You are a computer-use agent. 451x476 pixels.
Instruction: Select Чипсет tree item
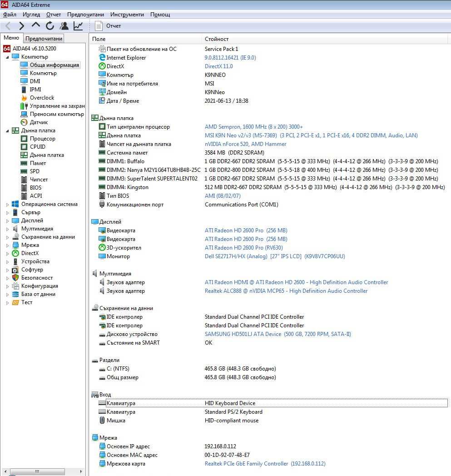click(x=39, y=180)
